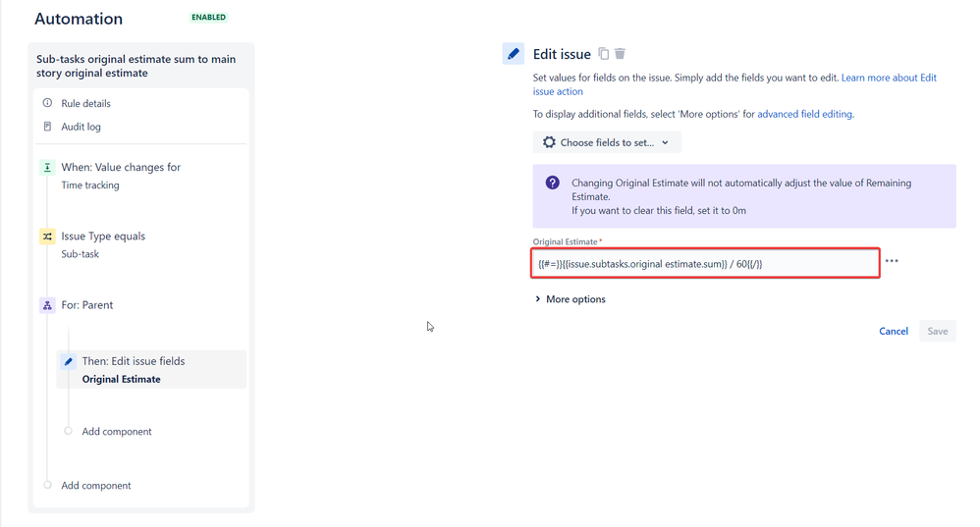Click the ENABLED status badge
This screenshot has height=527, width=980.
coord(209,17)
